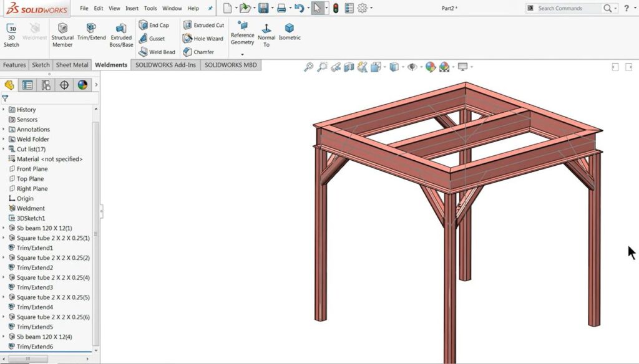
Task: Use Zoom to Fit in the view toolbar
Action: (308, 67)
